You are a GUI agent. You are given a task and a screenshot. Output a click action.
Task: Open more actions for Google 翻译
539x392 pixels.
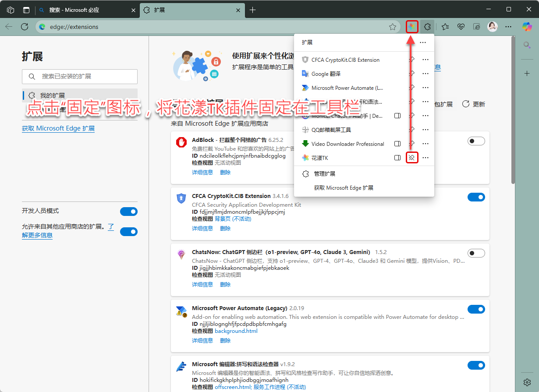pyautogui.click(x=425, y=74)
